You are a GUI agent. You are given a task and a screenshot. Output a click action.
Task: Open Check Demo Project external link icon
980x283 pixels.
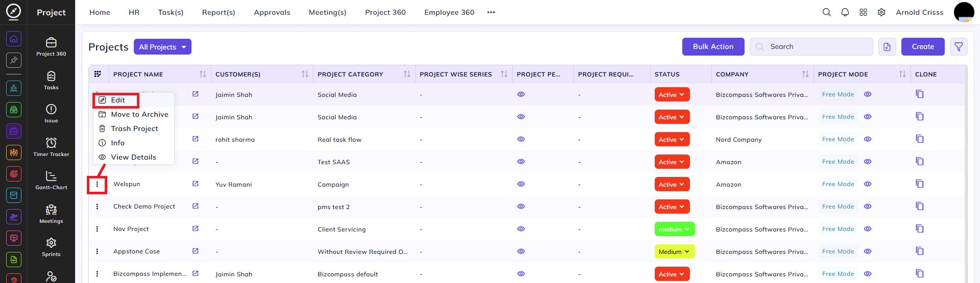pyautogui.click(x=195, y=207)
